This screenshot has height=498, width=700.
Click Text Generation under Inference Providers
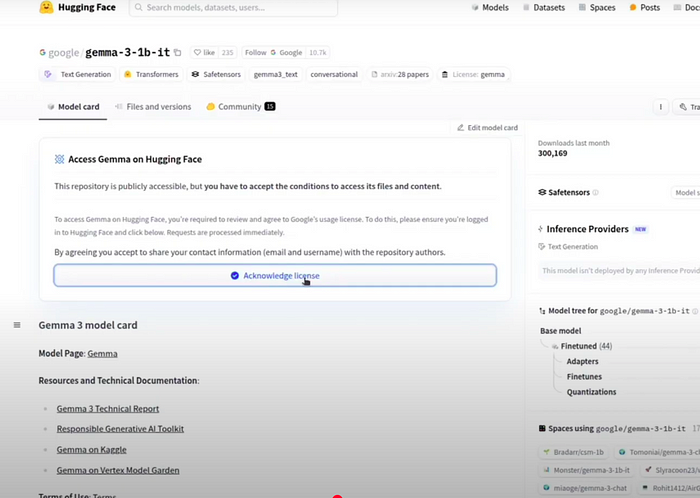(x=568, y=246)
